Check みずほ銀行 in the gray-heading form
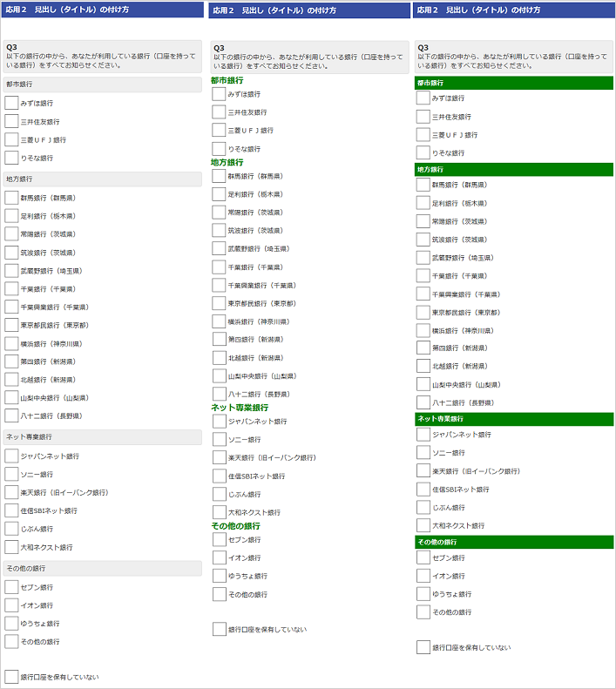 click(11, 103)
